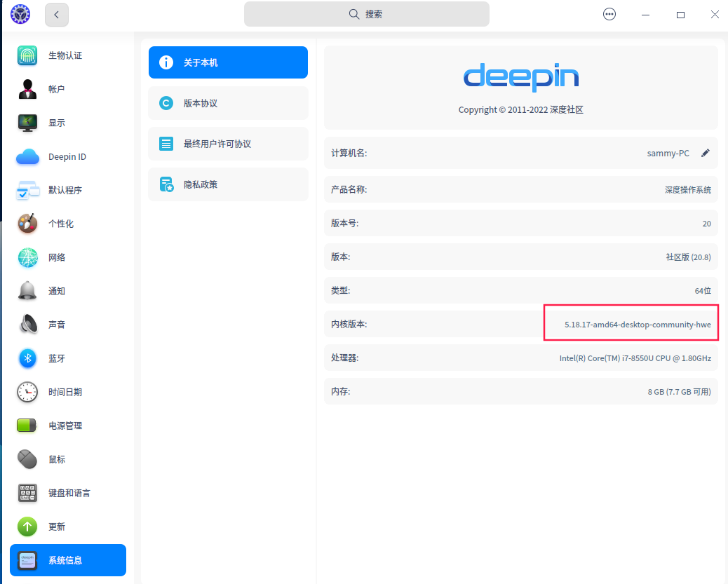Click the Intel Core i7-8550U processor text
This screenshot has width=728, height=584.
coord(635,358)
